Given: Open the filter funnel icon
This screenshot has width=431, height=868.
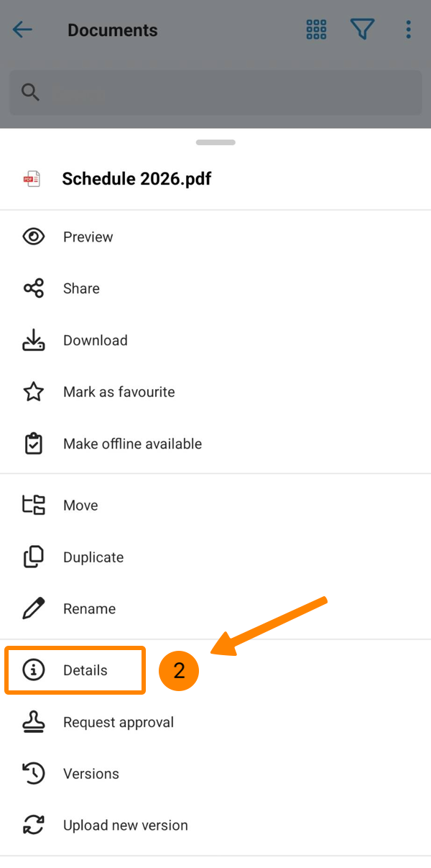Looking at the screenshot, I should [363, 29].
